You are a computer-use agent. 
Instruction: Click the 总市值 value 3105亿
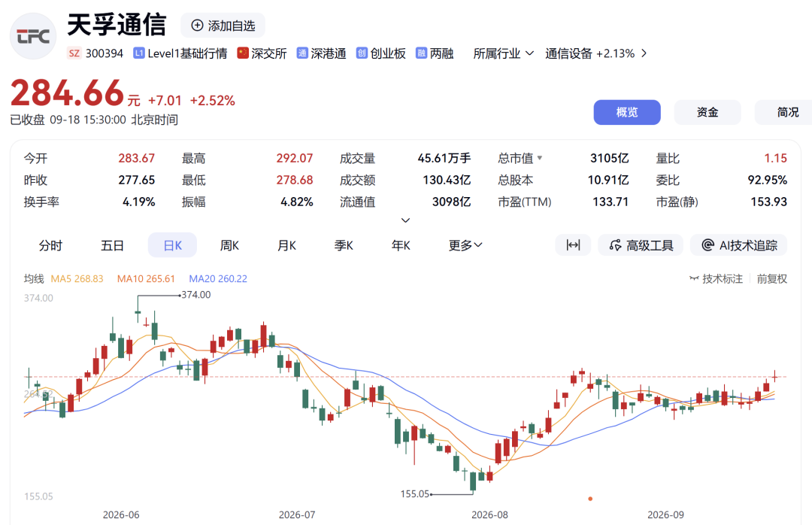click(x=610, y=158)
